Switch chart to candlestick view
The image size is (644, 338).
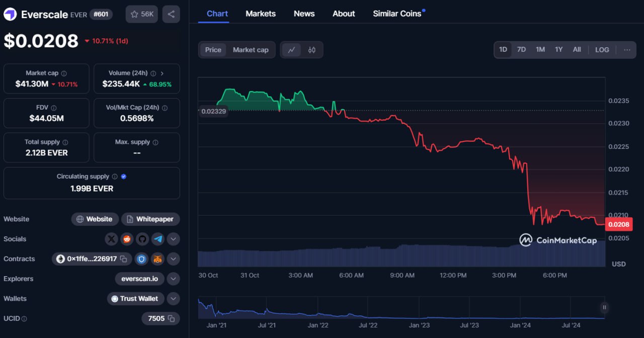pyautogui.click(x=312, y=50)
